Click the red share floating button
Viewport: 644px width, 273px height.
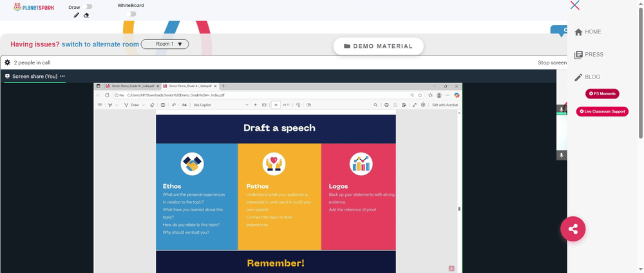[573, 229]
